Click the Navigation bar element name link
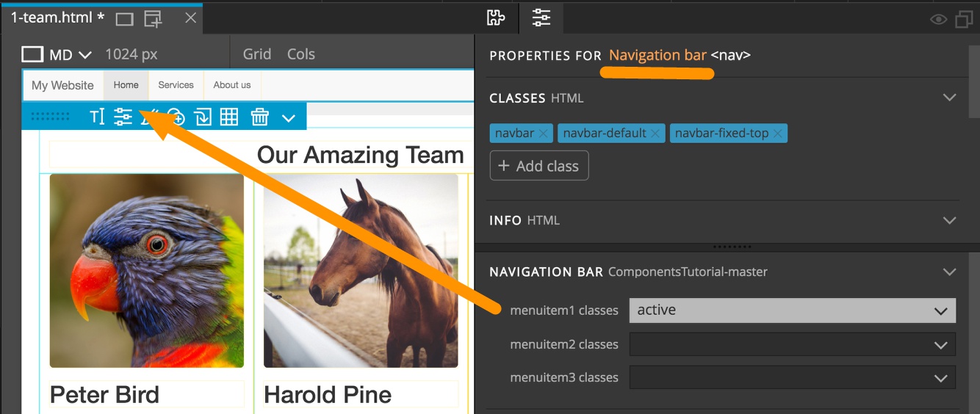Viewport: 980px width, 414px height. (657, 55)
